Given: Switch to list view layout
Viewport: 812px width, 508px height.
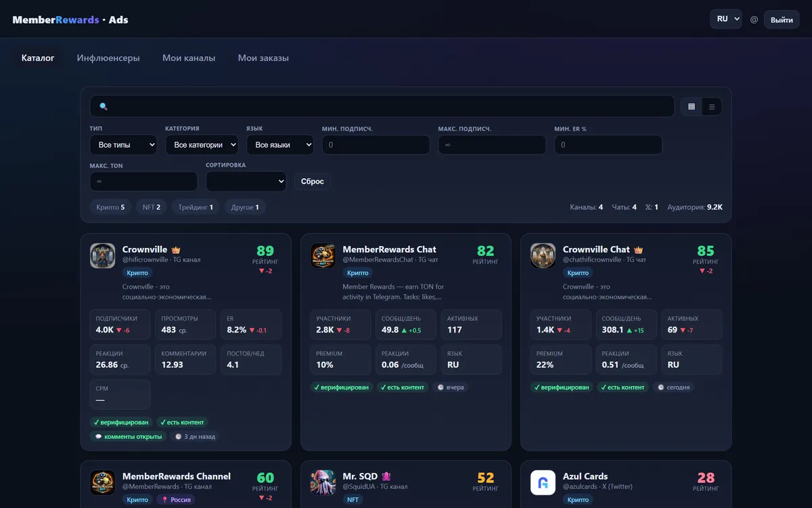Looking at the screenshot, I should (x=712, y=106).
